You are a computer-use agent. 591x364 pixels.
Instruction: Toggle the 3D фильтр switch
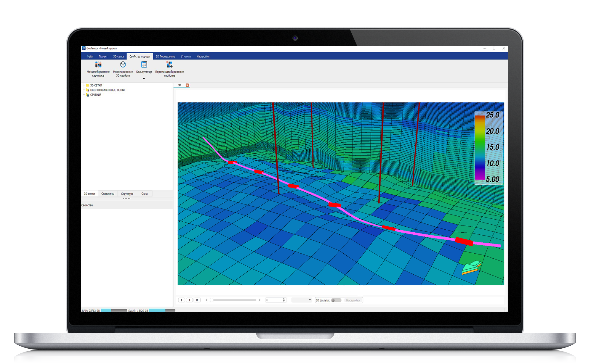coord(336,300)
